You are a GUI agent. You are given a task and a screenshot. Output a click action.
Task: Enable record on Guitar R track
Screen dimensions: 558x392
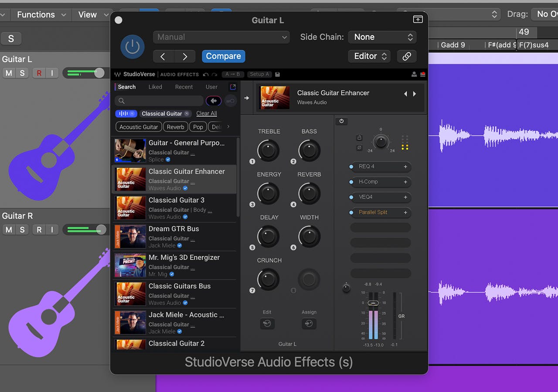coord(39,230)
